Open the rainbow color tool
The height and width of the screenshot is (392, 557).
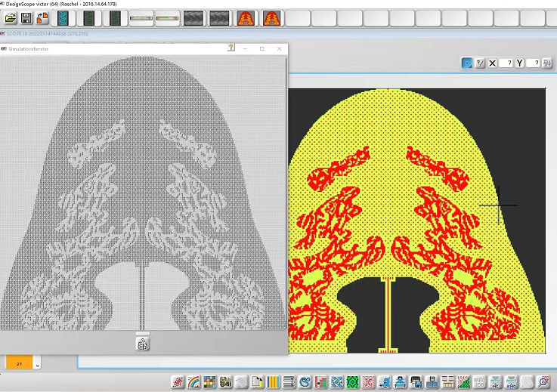tap(194, 382)
